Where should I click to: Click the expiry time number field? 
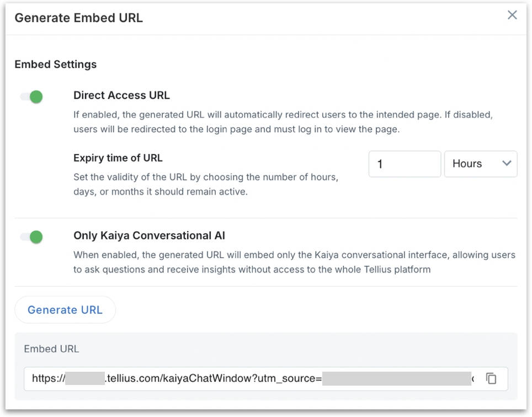coord(404,164)
